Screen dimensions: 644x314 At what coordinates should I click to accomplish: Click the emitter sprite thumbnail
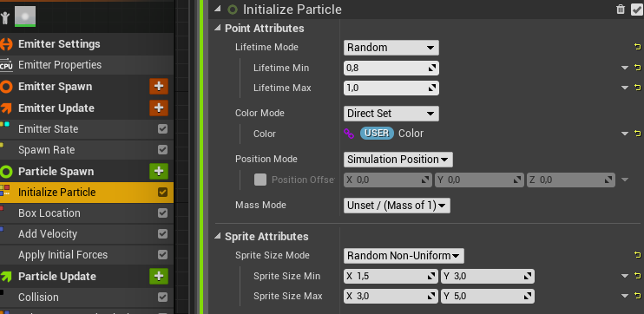coord(25,16)
